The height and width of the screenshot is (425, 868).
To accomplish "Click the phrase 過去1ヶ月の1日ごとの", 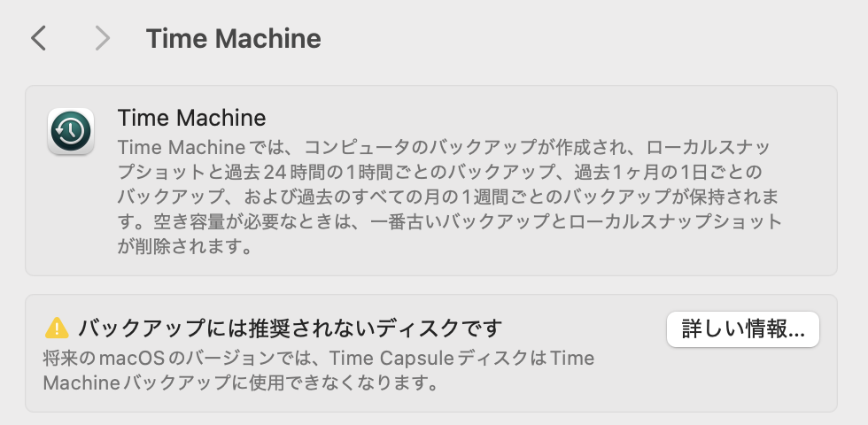I will (x=668, y=172).
